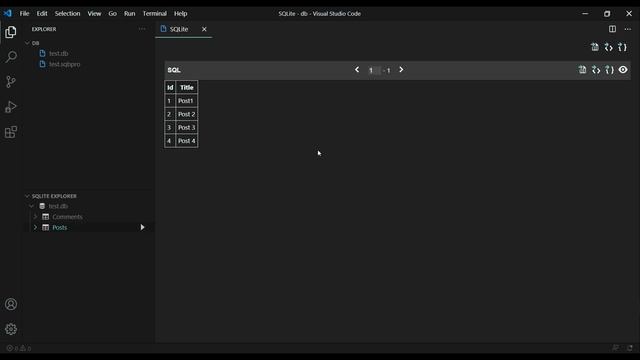Expand the Comments table node

click(36, 217)
